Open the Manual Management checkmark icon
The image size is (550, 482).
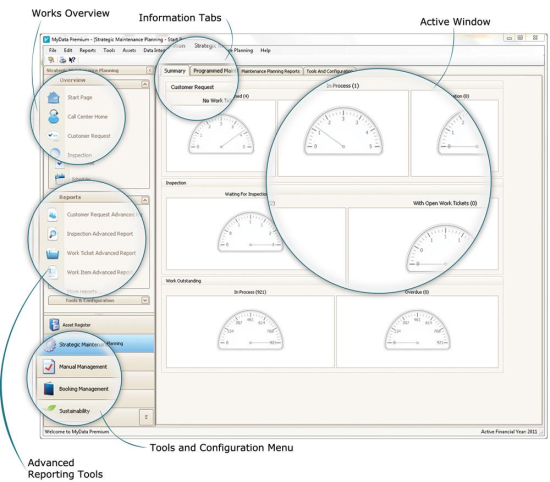click(48, 367)
